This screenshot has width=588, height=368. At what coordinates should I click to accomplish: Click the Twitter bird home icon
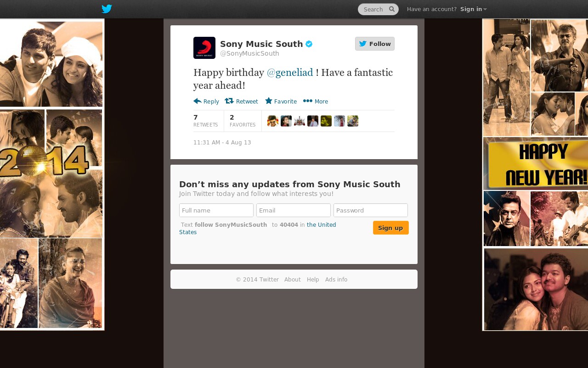[107, 9]
